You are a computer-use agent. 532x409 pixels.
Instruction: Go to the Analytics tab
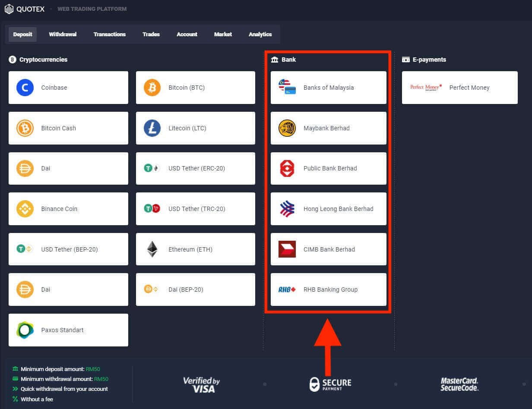(260, 35)
